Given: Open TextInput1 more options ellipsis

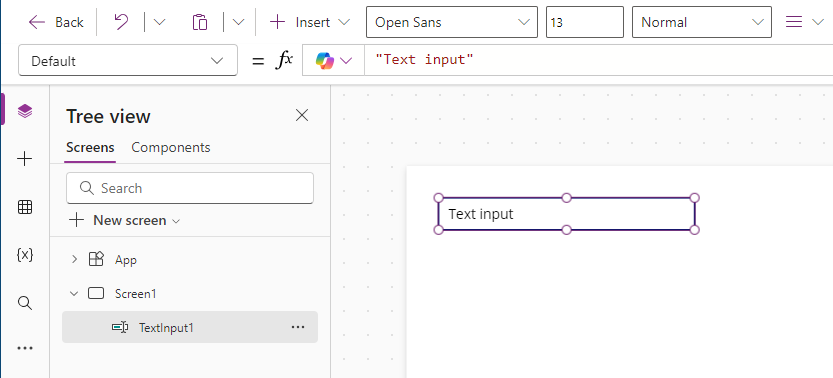Looking at the screenshot, I should (x=298, y=327).
